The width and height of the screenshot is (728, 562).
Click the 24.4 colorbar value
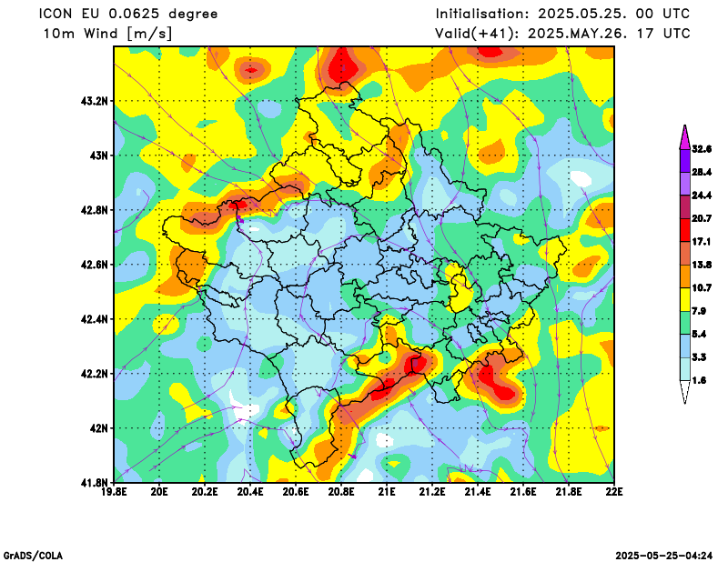click(x=702, y=196)
